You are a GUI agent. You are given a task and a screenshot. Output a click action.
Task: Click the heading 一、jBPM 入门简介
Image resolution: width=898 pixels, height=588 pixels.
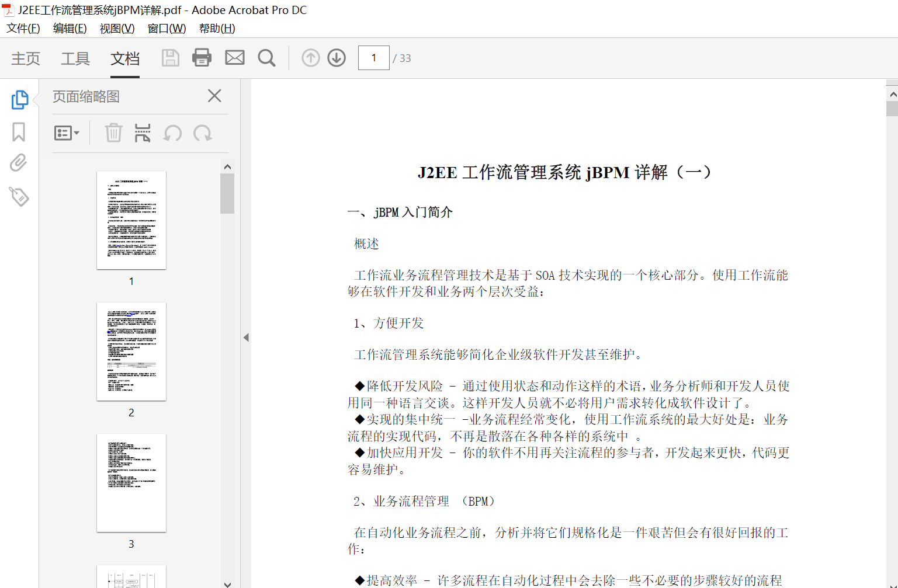pos(400,212)
